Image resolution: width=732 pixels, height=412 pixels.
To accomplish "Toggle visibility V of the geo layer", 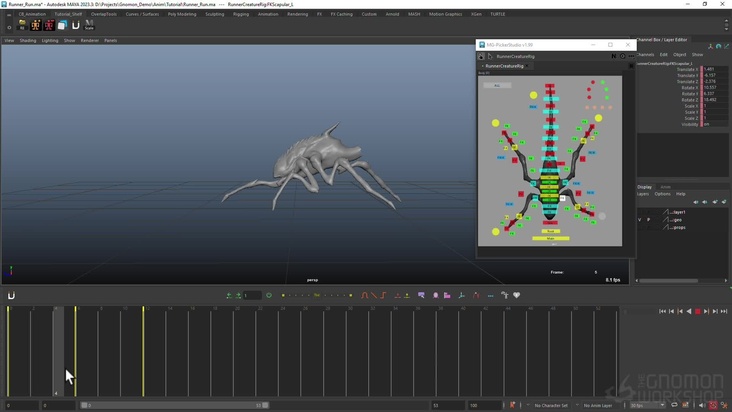I will click(x=640, y=219).
